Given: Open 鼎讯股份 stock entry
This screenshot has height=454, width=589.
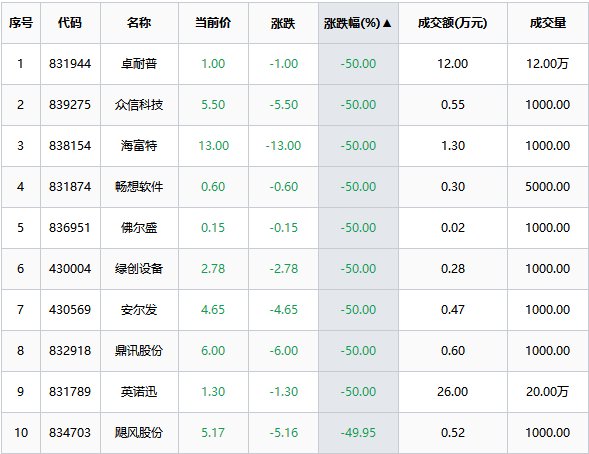Looking at the screenshot, I should coord(139,351).
